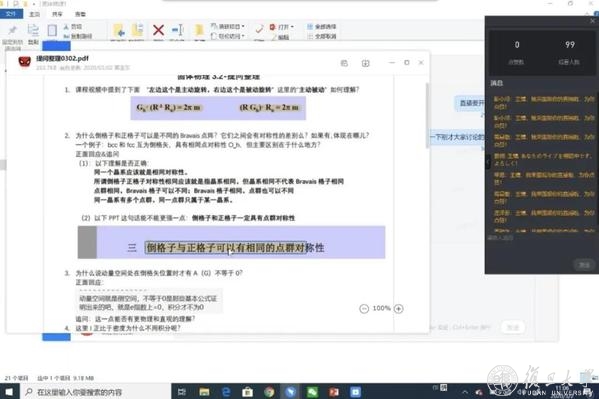Screen dimensions: 599x399
Task: Click the move-to folder icon with blue arrow
Action: [119, 30]
